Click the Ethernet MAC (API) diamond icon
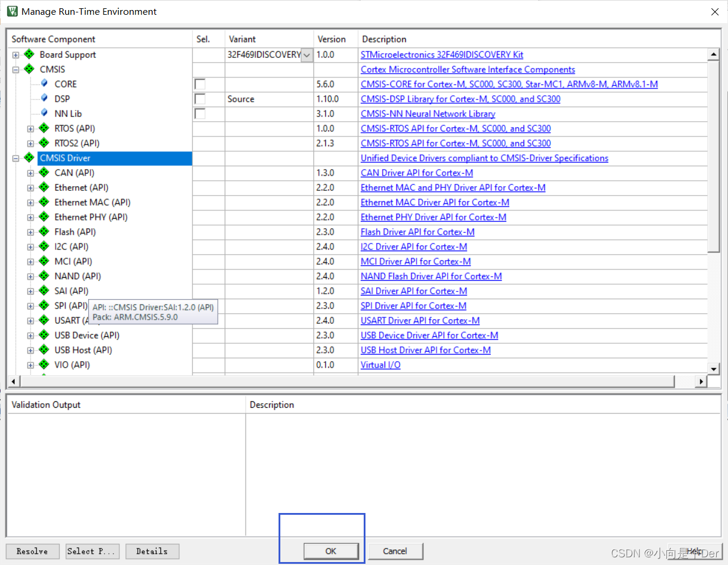 tap(44, 202)
